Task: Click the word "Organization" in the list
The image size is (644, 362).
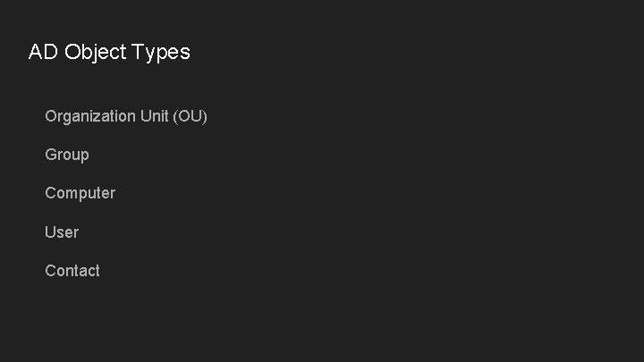Action: click(x=90, y=116)
